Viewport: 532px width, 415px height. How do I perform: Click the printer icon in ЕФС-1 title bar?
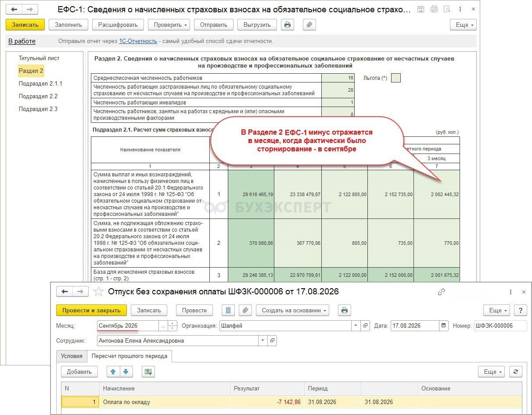pos(434,9)
